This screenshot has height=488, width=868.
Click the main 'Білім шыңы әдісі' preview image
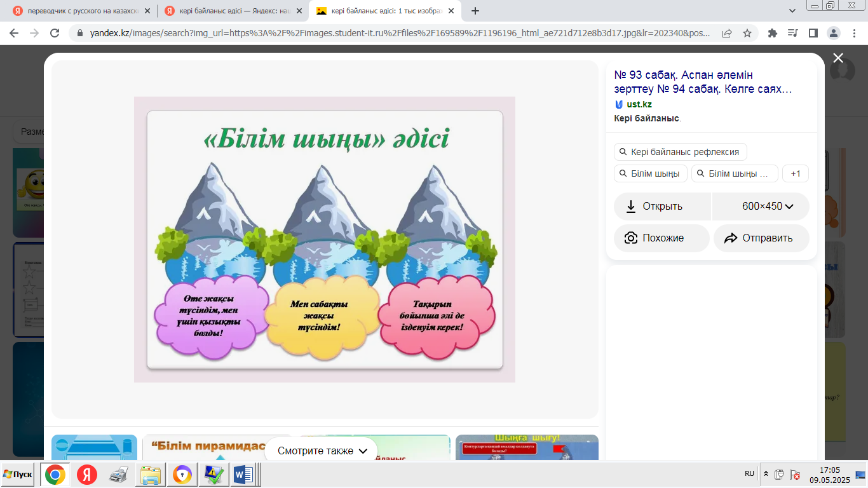point(325,240)
